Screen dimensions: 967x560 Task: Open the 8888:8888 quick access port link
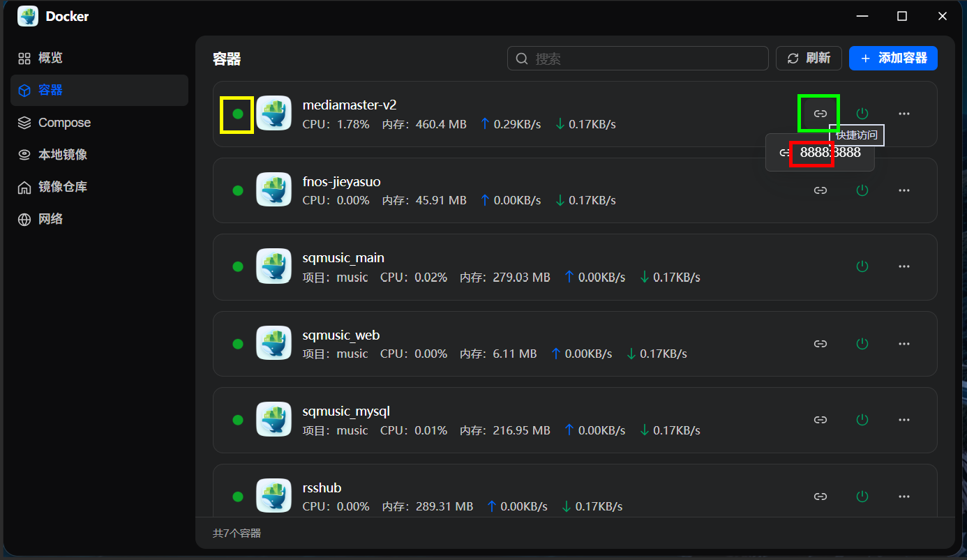(x=820, y=153)
